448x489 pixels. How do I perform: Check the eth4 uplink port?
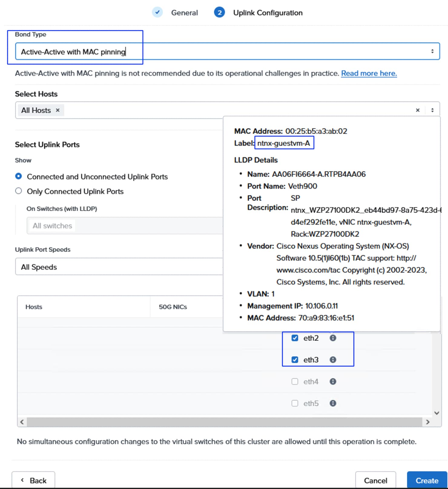pyautogui.click(x=295, y=382)
